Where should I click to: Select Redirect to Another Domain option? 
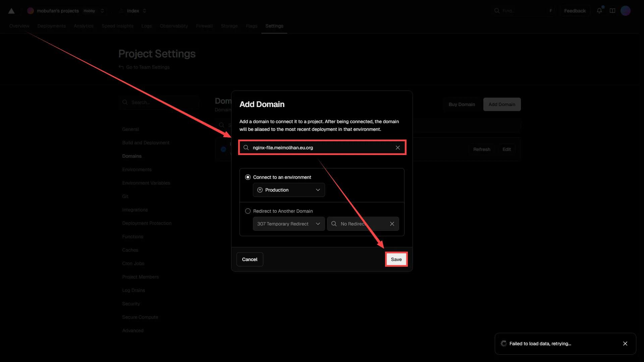tap(248, 211)
